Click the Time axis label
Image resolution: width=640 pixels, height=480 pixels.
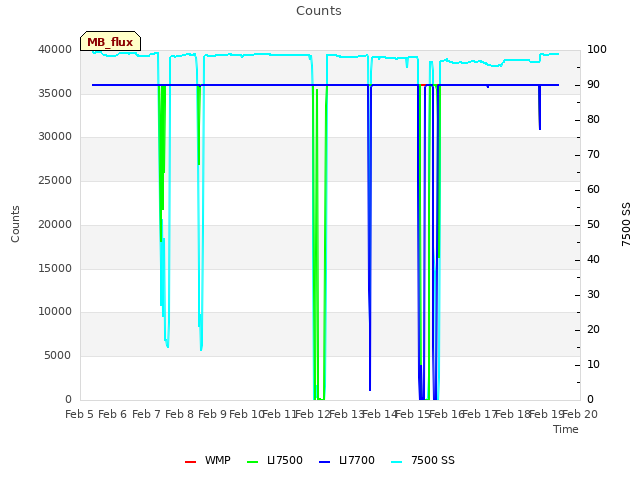566,429
